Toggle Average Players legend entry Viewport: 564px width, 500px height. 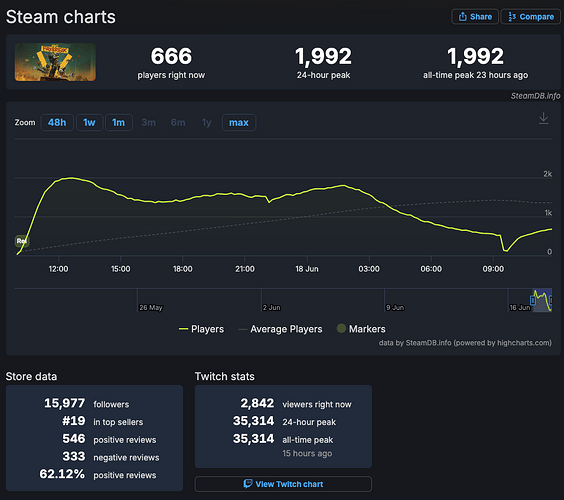click(x=280, y=329)
